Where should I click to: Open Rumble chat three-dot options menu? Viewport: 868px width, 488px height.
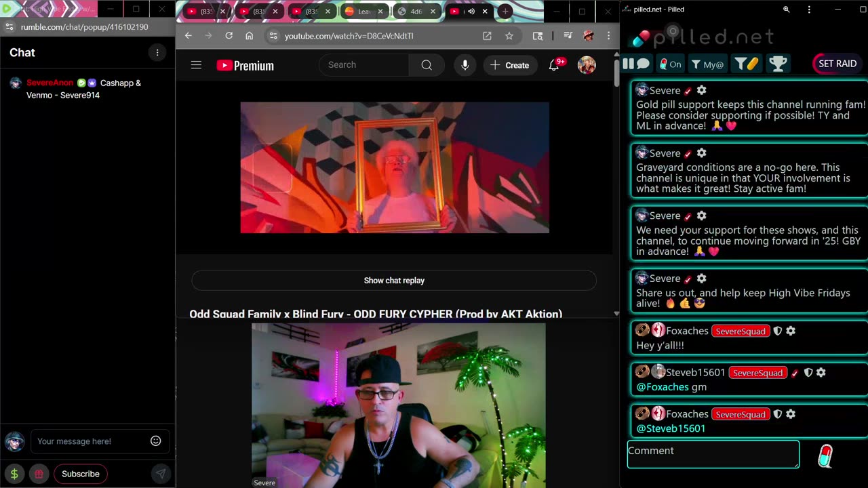click(157, 52)
